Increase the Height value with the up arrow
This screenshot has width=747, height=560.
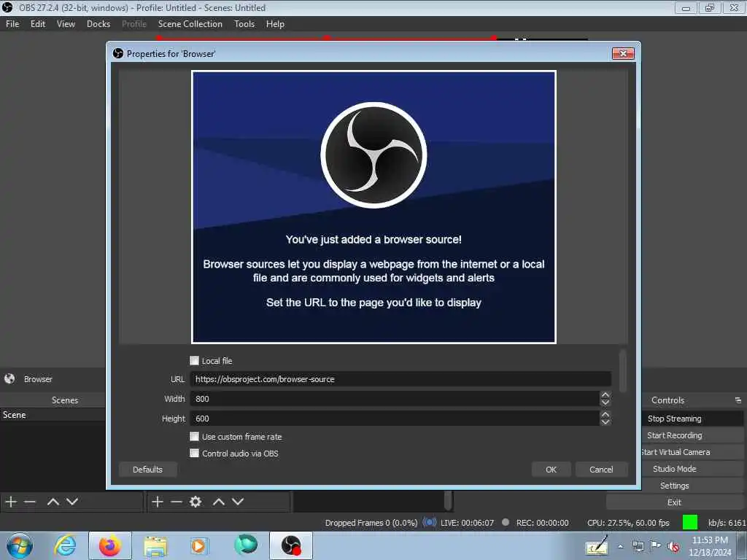(605, 414)
